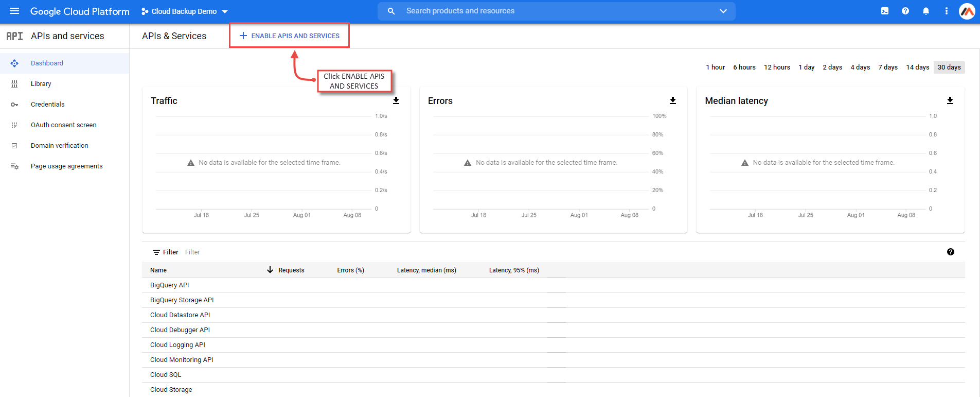
Task: Set time range to 7 days
Action: pos(888,67)
